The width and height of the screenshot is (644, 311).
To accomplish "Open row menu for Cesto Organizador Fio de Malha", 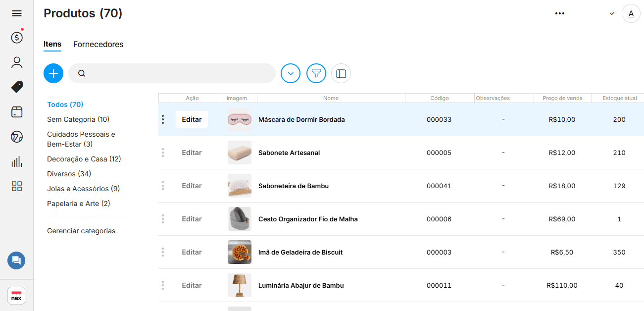I will (163, 219).
